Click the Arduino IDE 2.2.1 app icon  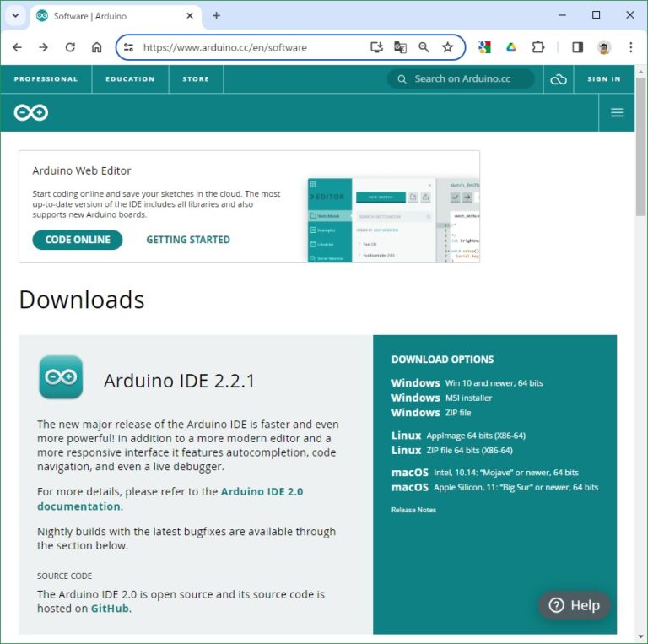coord(61,377)
